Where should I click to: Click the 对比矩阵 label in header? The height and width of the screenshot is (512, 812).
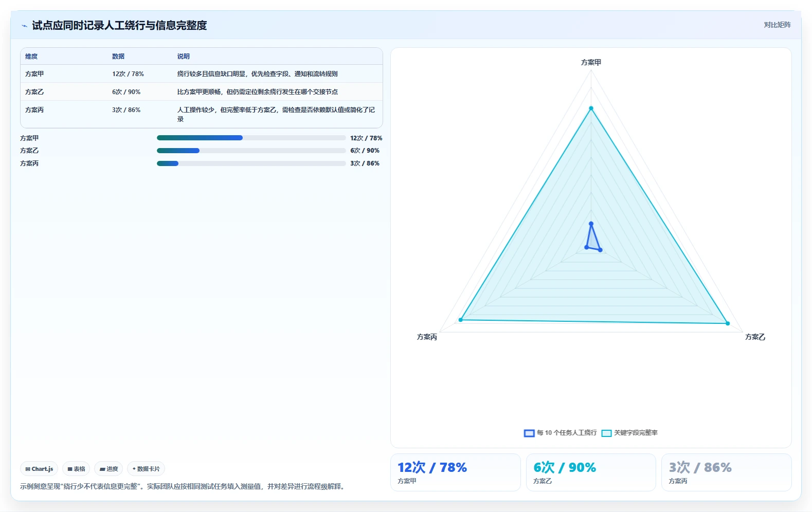coord(777,25)
